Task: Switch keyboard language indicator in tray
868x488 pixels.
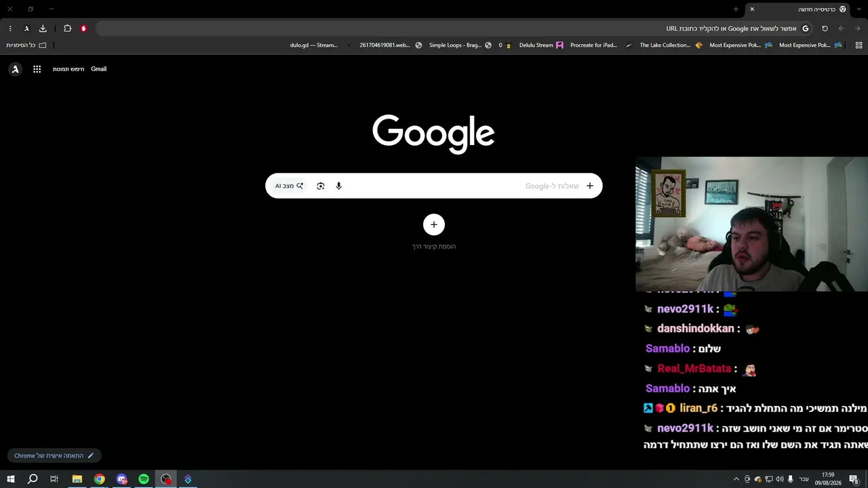Action: [x=804, y=479]
